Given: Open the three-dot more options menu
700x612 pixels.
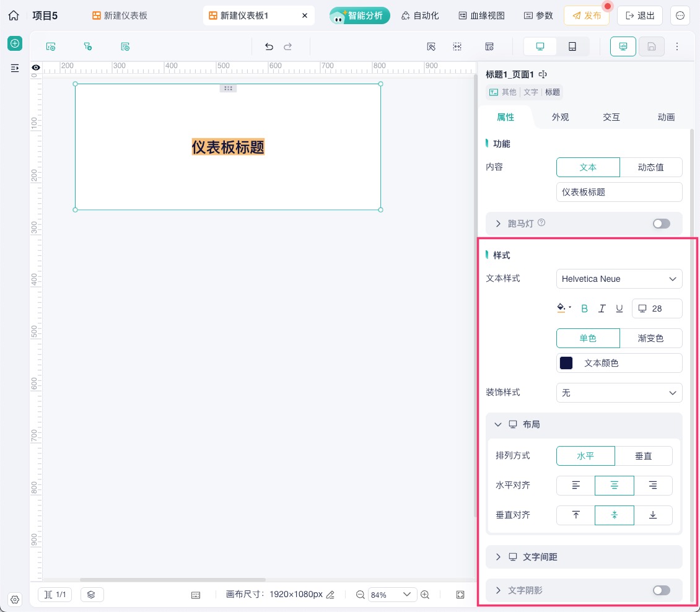Looking at the screenshot, I should 677,46.
